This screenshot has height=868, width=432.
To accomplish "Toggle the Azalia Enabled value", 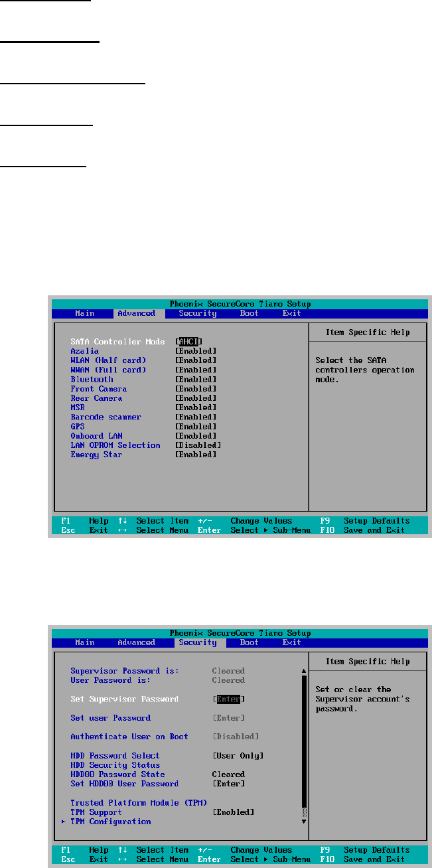I will tap(196, 351).
